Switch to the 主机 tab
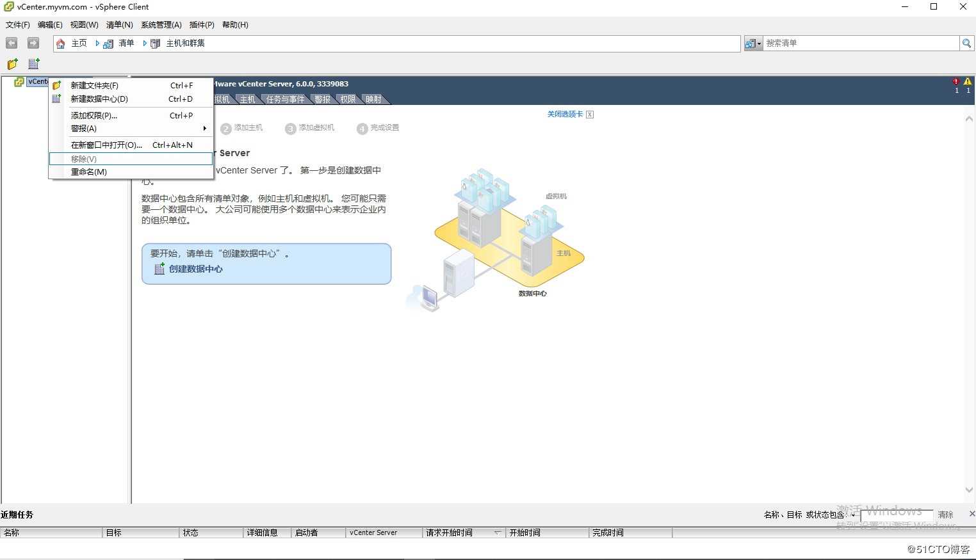This screenshot has width=976, height=560. [247, 99]
